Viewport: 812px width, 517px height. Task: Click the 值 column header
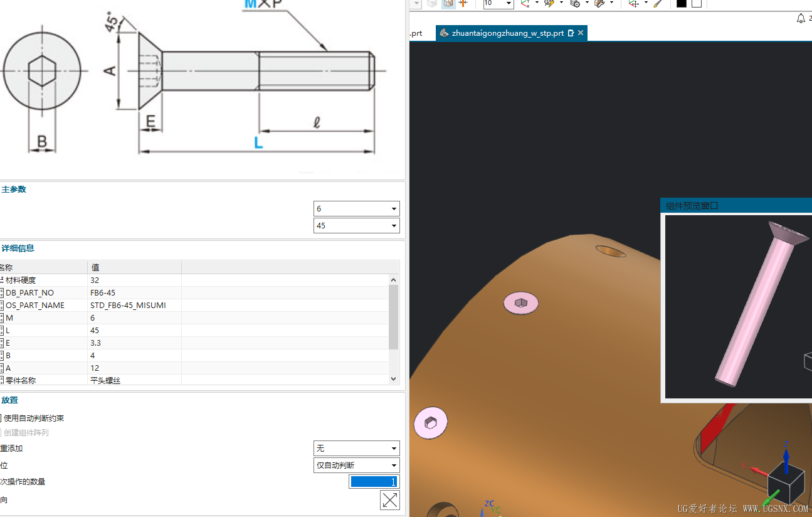pos(134,267)
